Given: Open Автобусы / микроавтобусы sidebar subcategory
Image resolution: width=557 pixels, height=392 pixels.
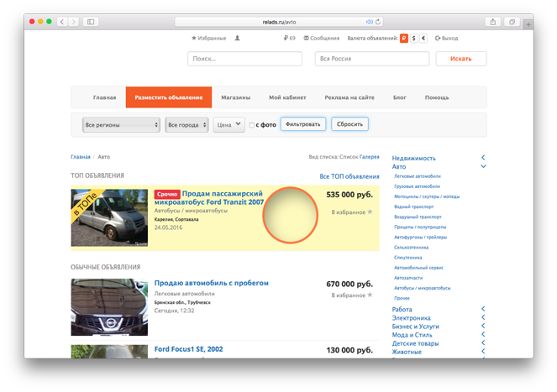Looking at the screenshot, I should (x=422, y=288).
